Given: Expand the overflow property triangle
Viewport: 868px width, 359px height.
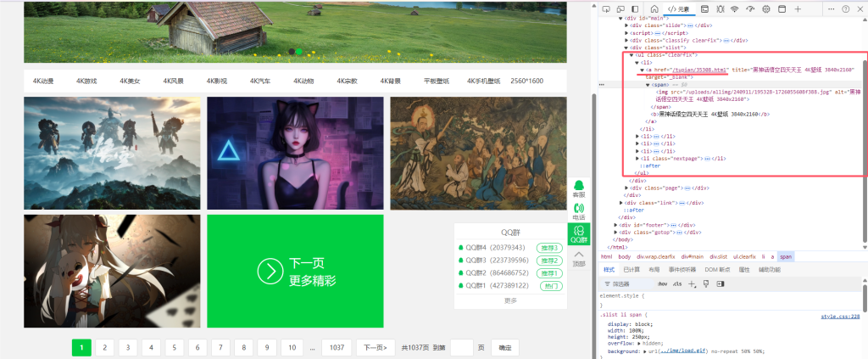Looking at the screenshot, I should coord(637,344).
